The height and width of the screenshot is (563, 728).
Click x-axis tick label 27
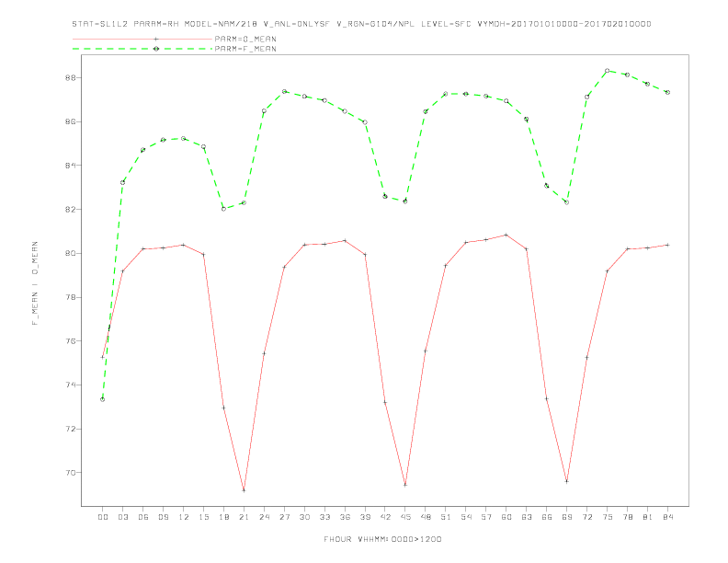[284, 517]
